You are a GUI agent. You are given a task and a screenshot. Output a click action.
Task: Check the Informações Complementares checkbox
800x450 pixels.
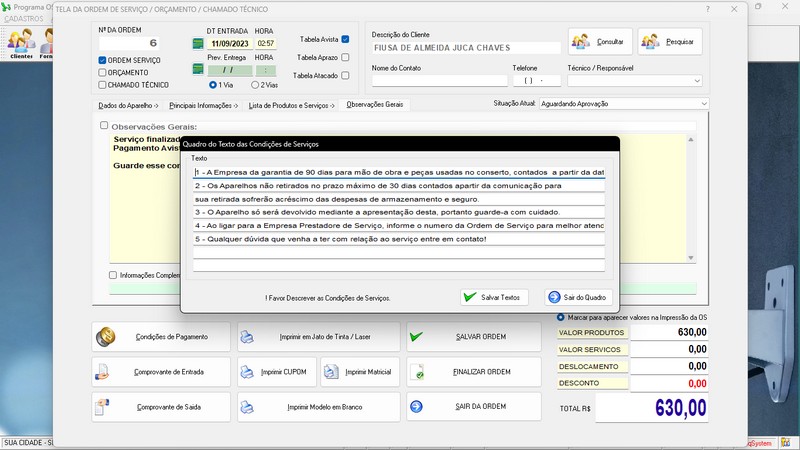pos(113,275)
